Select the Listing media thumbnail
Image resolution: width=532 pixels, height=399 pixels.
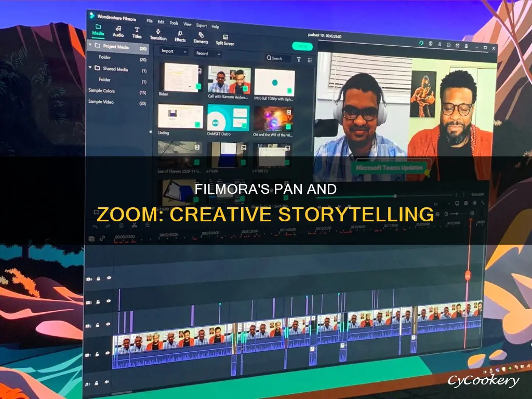pyautogui.click(x=180, y=116)
